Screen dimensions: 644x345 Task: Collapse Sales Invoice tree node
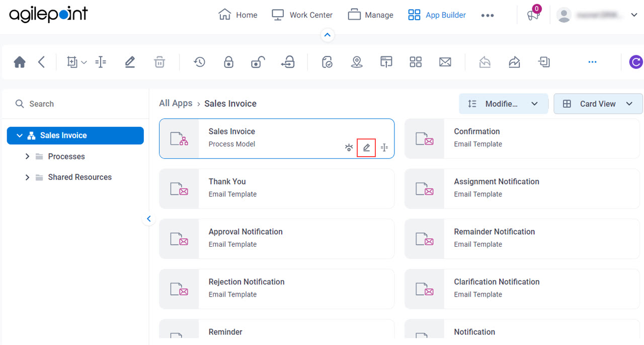point(20,135)
